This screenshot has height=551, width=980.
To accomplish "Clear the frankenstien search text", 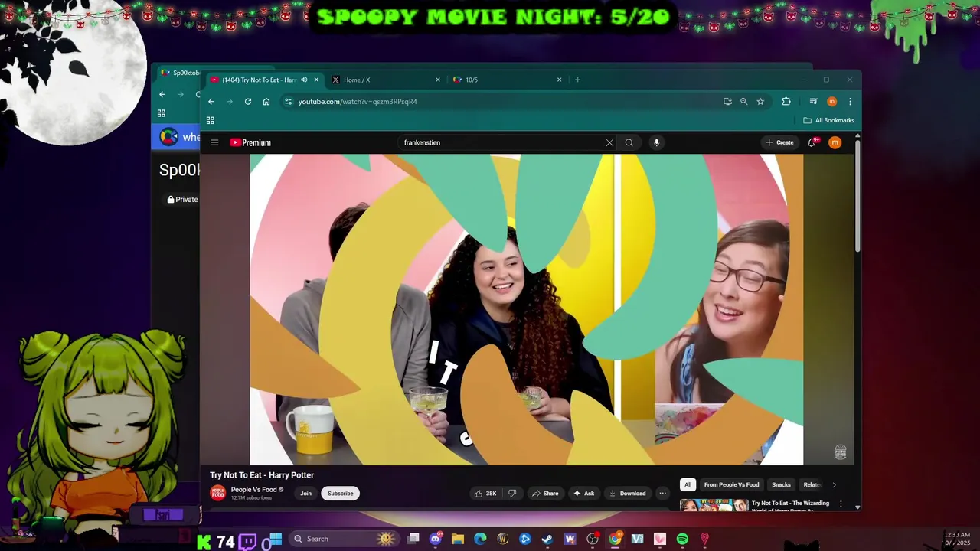I will click(609, 142).
